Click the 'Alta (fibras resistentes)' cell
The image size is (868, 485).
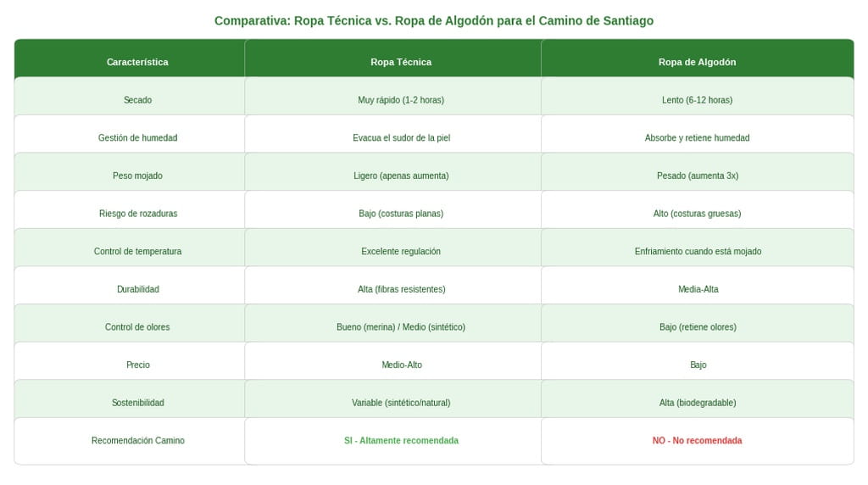(x=401, y=289)
